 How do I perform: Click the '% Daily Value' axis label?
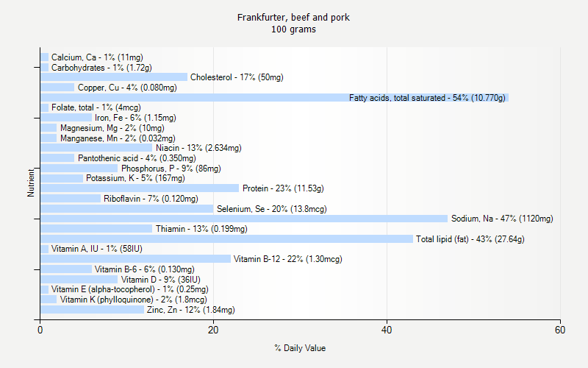click(300, 348)
